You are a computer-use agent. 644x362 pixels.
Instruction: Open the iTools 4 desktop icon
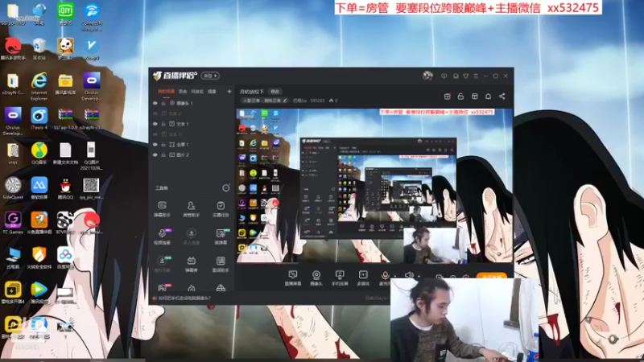[x=39, y=118]
